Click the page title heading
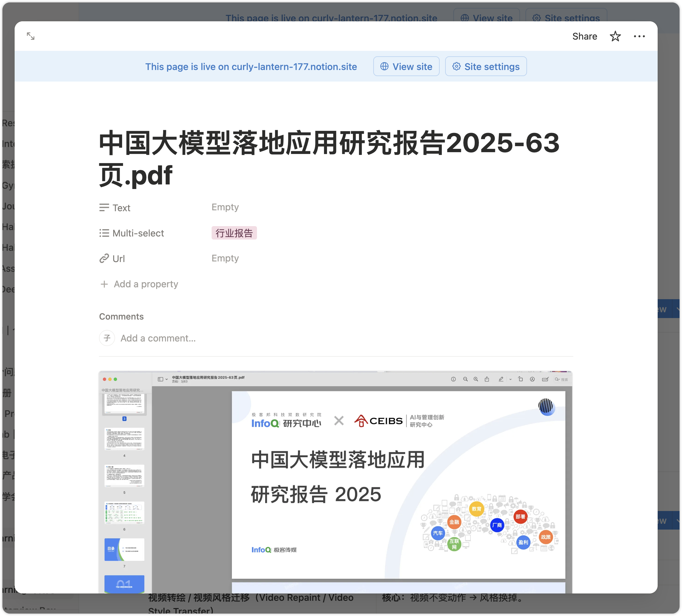Screen dimensions: 682x616 click(329, 159)
